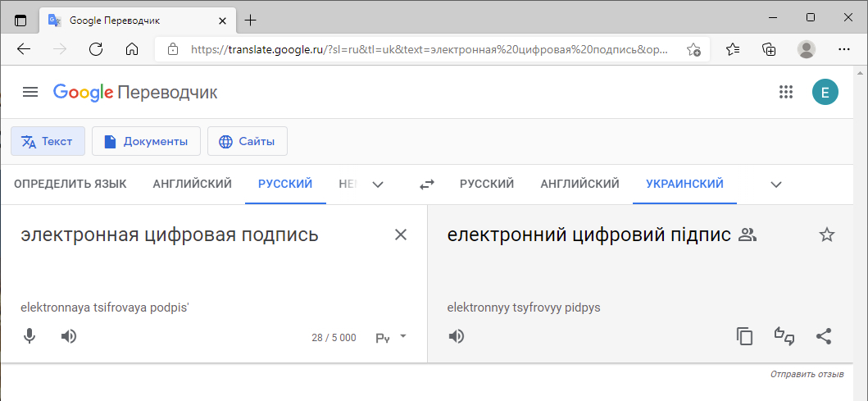Click the Отправить отзыв feedback link
Screen dimensions: 868x401
[807, 375]
